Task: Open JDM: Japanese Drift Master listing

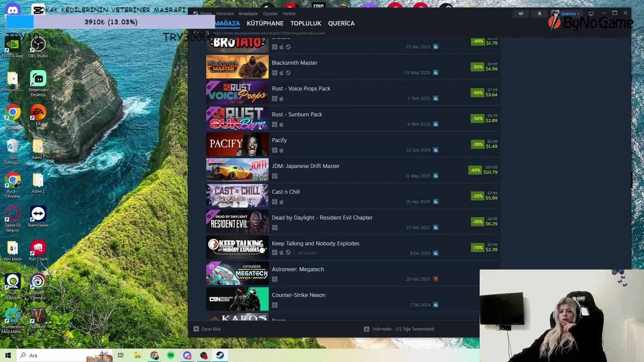Action: pos(353,170)
